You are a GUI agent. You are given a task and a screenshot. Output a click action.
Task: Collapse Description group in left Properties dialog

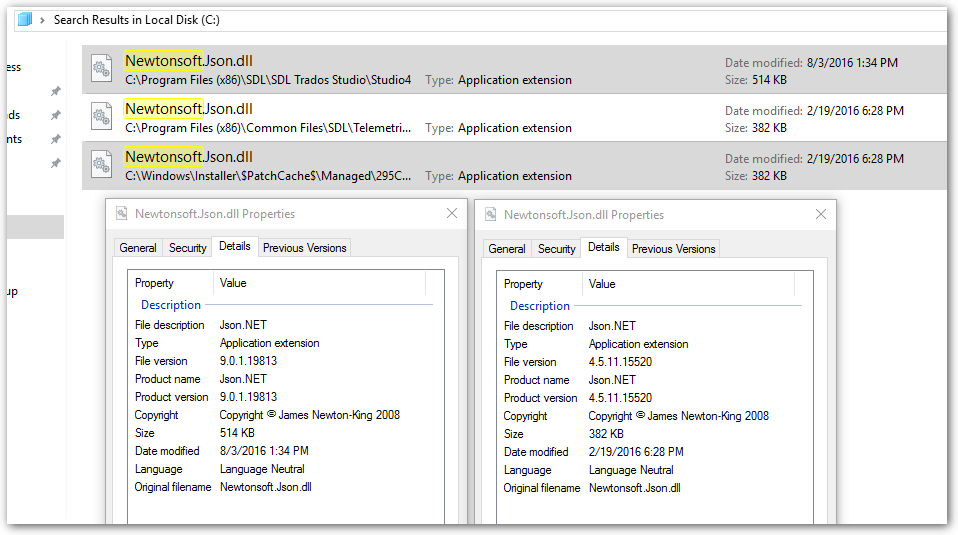point(170,305)
